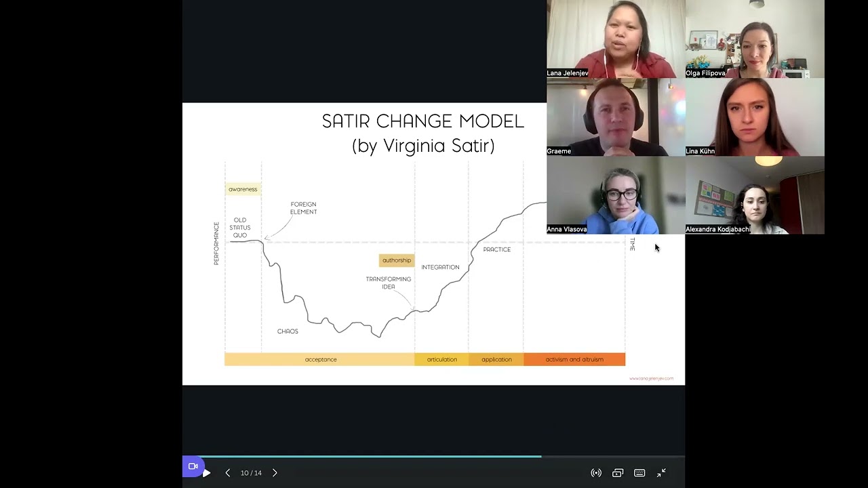
Task: Select Olga Filipova's video tile
Action: coord(755,39)
